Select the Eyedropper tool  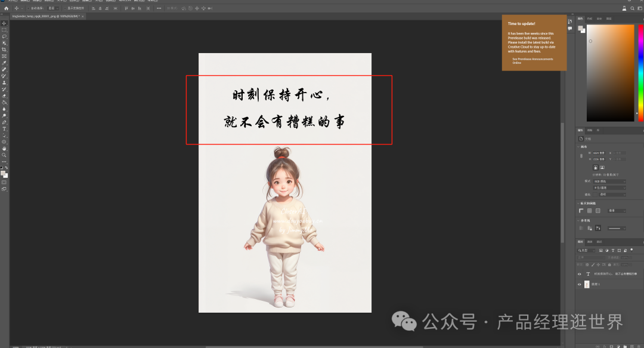pyautogui.click(x=4, y=62)
